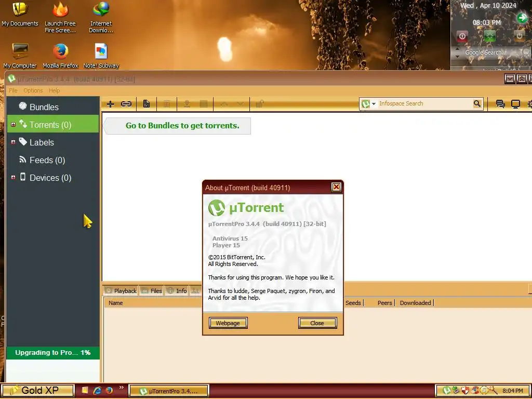
Task: Open the search provider dropdown arrow
Action: click(x=374, y=104)
